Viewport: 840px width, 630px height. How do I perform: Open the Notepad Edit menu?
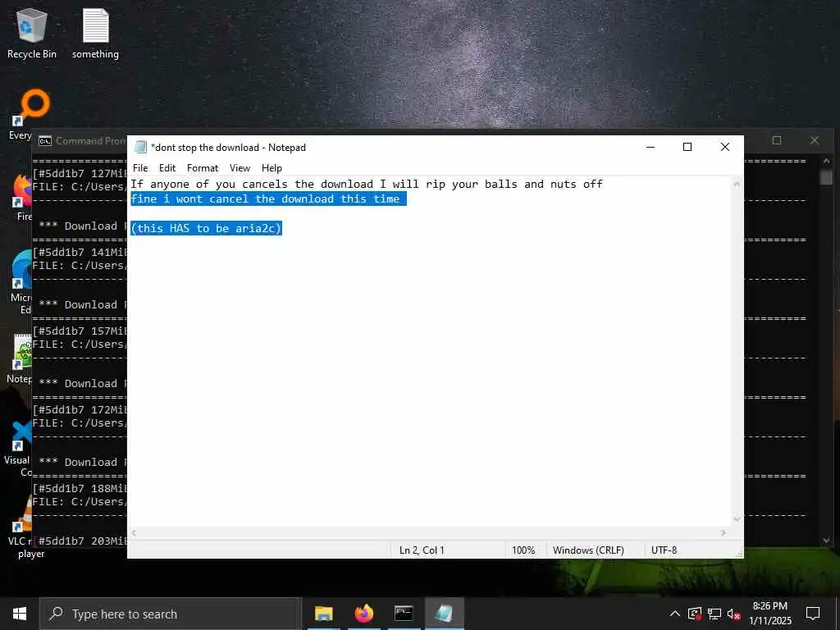(167, 167)
